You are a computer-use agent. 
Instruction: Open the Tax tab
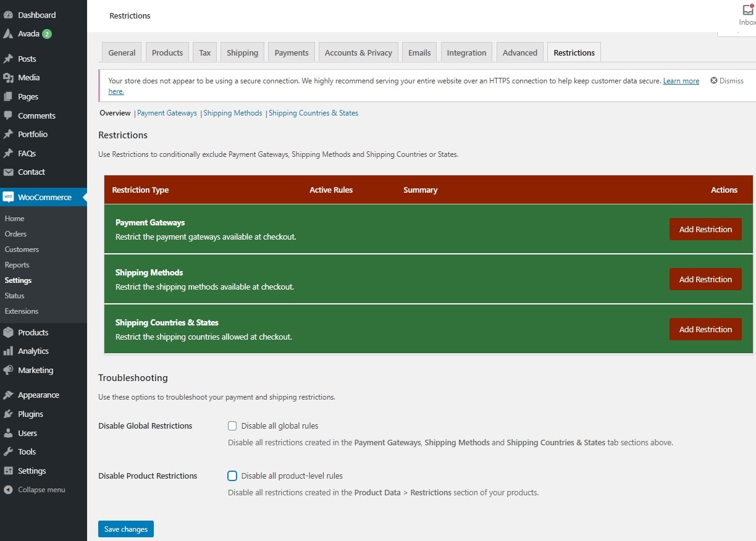pyautogui.click(x=205, y=52)
